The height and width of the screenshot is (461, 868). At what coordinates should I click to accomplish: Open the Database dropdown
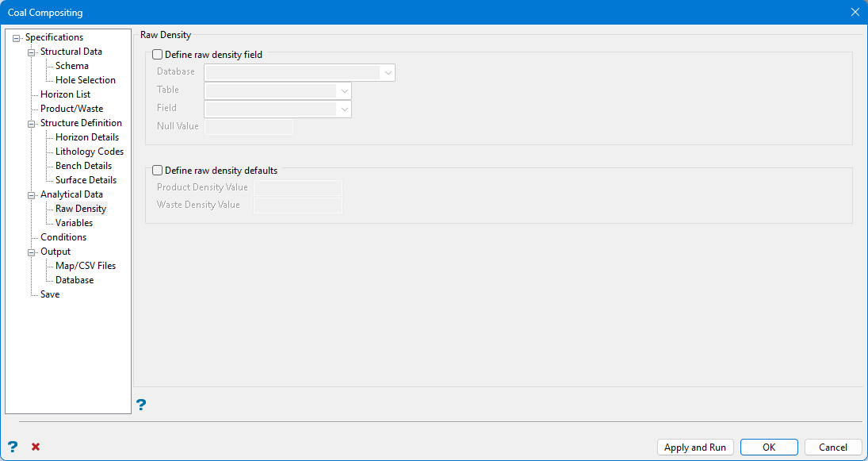pos(388,72)
